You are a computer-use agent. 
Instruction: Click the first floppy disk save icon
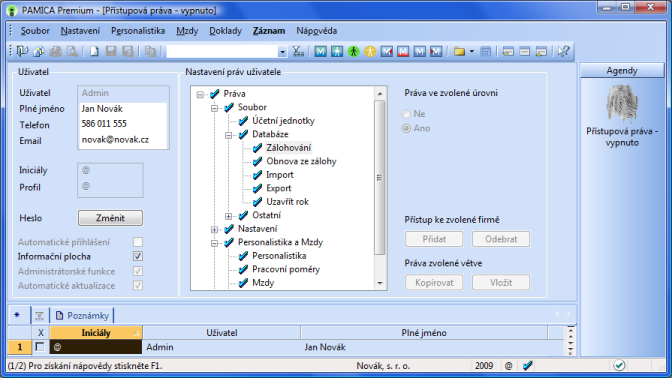pyautogui.click(x=111, y=51)
